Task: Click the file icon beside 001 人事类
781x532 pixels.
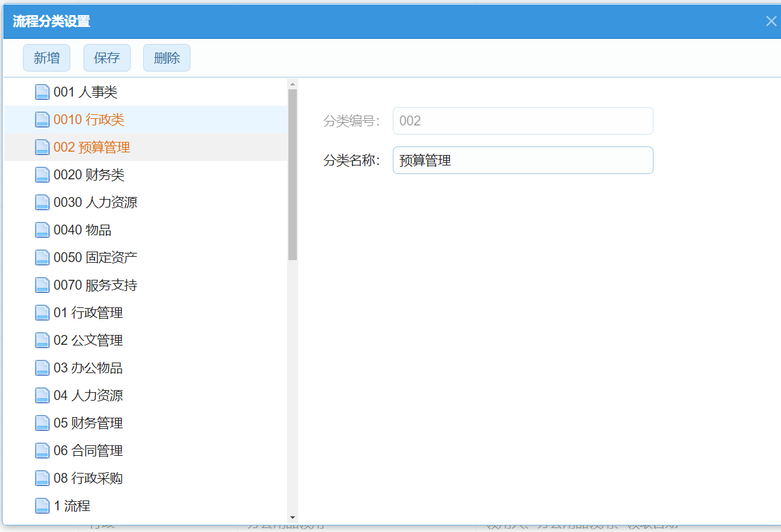Action: (x=42, y=93)
